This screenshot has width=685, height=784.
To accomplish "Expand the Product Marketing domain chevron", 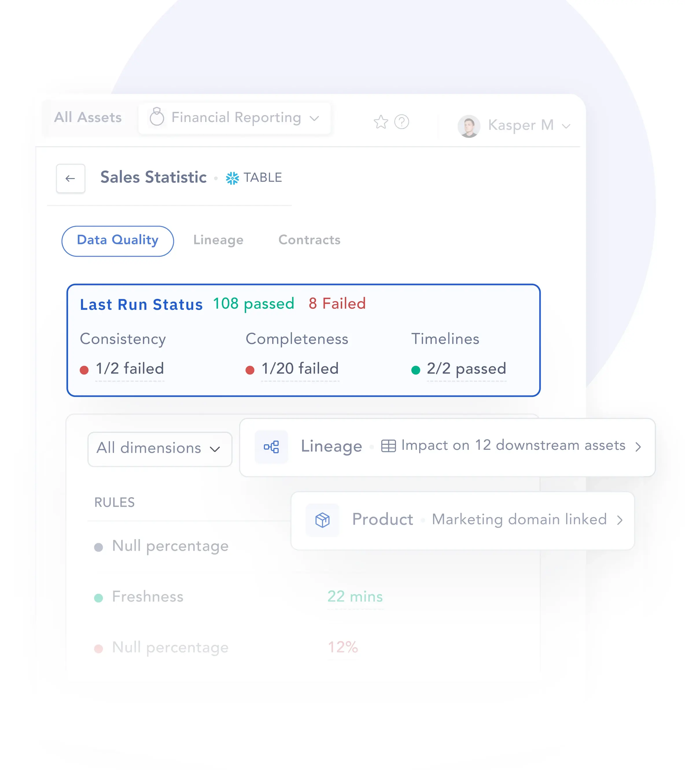I will click(620, 520).
